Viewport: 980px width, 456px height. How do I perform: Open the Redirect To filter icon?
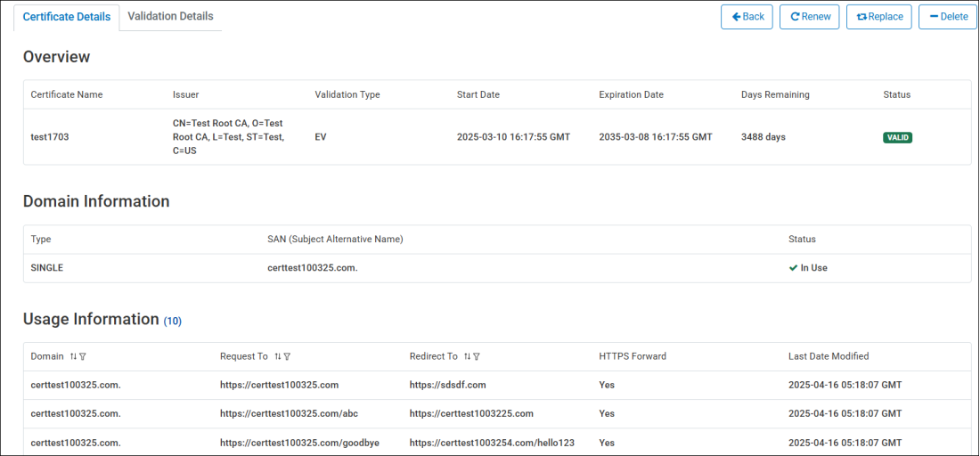pos(477,356)
